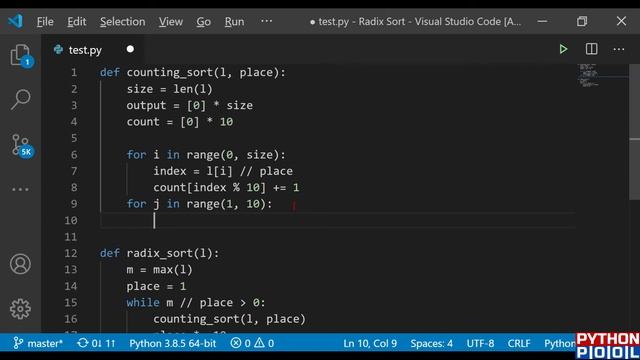Click line number 6 in gutter
Viewport: 640px width, 360px height.
click(74, 155)
